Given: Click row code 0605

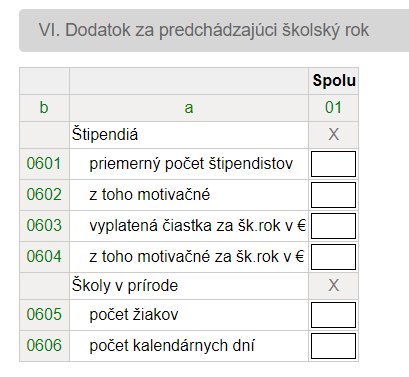Looking at the screenshot, I should 44,315.
